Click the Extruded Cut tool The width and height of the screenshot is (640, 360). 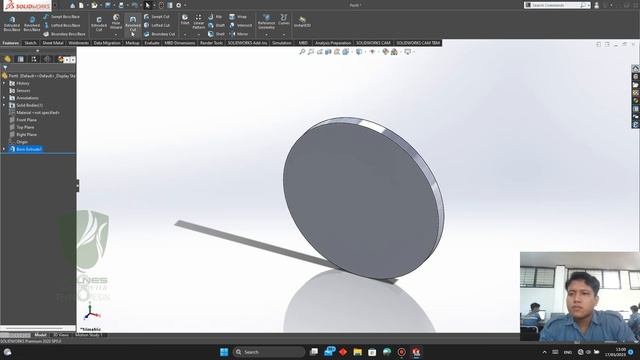click(99, 24)
